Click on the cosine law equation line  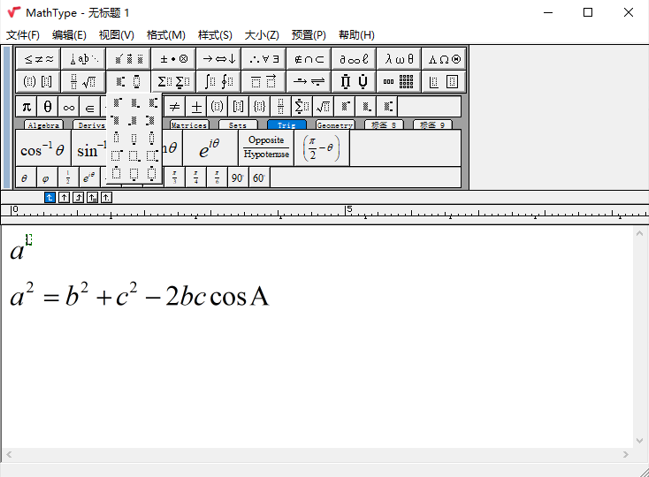click(x=140, y=297)
